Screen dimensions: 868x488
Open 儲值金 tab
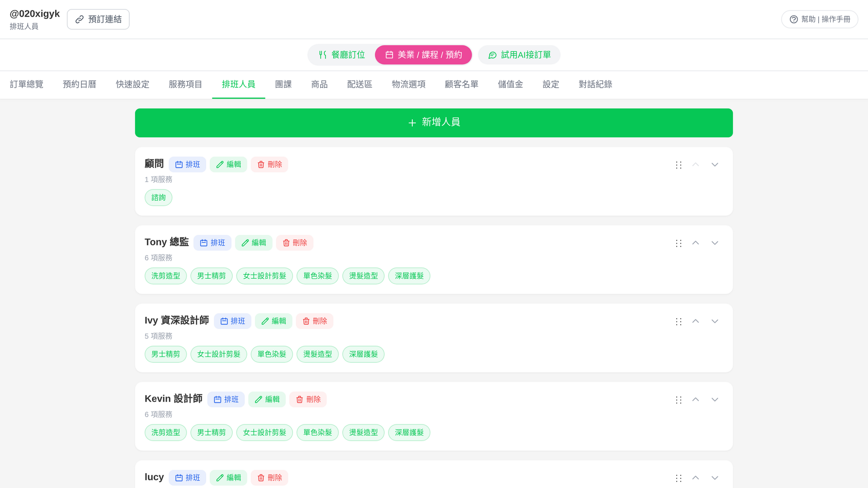pyautogui.click(x=510, y=84)
